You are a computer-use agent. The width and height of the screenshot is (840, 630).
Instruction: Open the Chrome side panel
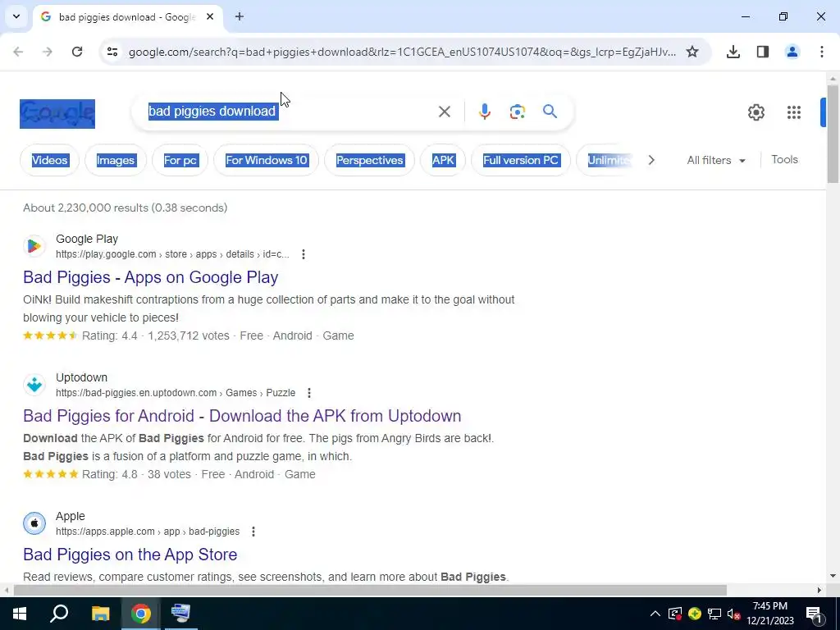click(x=763, y=52)
